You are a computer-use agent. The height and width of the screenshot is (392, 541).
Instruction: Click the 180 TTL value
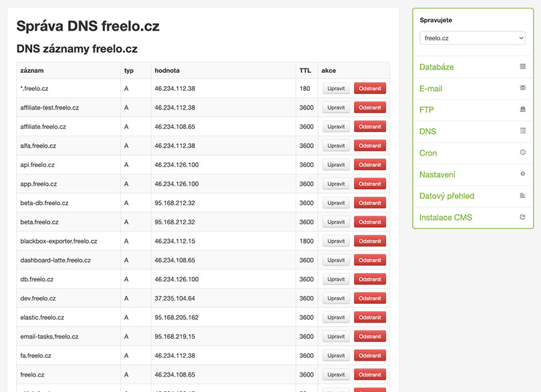[x=305, y=88]
